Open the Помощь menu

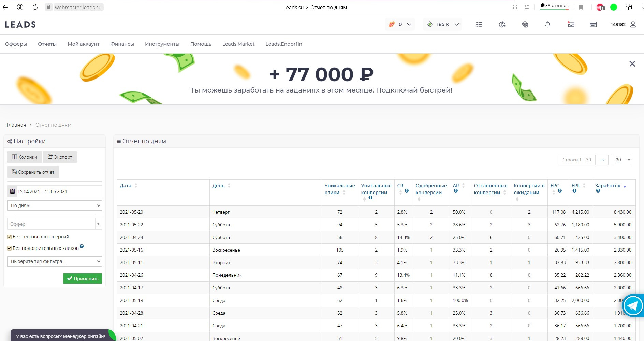pyautogui.click(x=201, y=44)
